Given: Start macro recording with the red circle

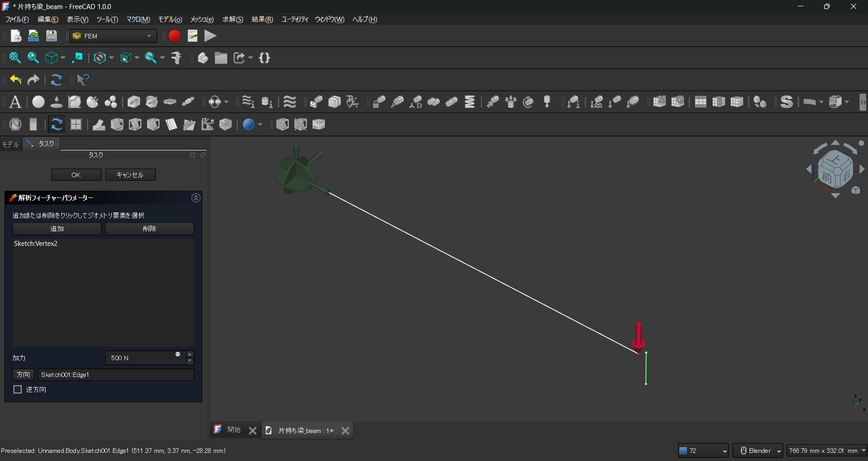Looking at the screenshot, I should 175,36.
